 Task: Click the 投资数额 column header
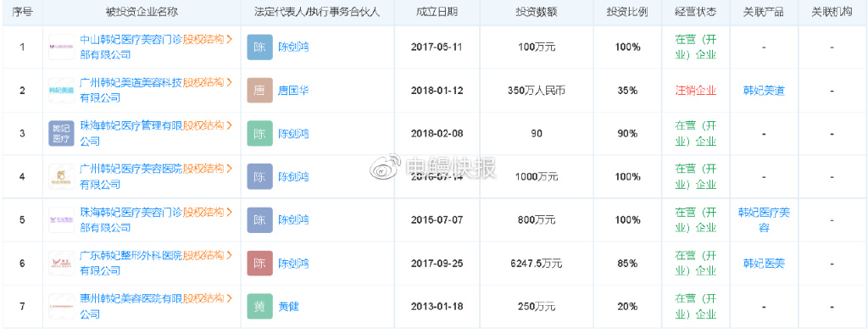[537, 12]
